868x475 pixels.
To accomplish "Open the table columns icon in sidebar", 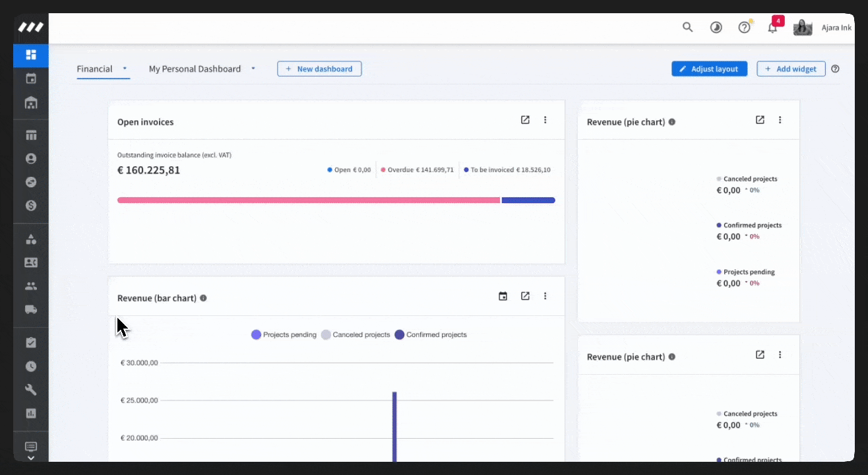I will pos(31,135).
